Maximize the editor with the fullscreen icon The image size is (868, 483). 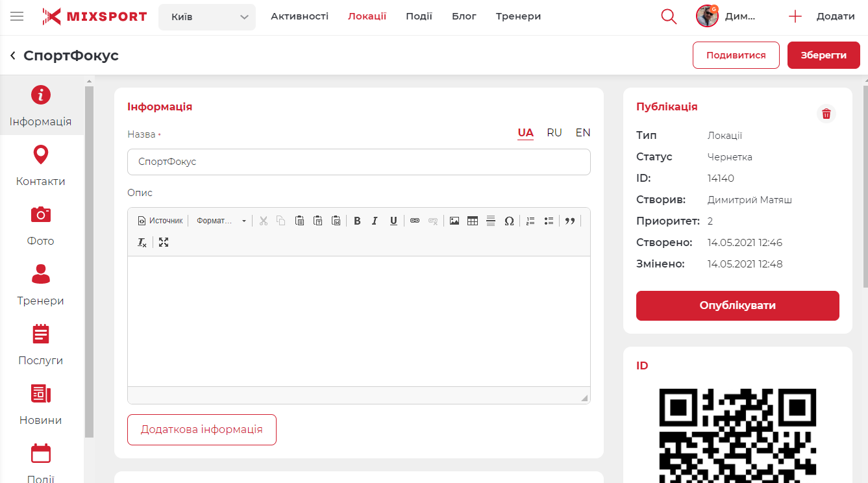point(164,242)
